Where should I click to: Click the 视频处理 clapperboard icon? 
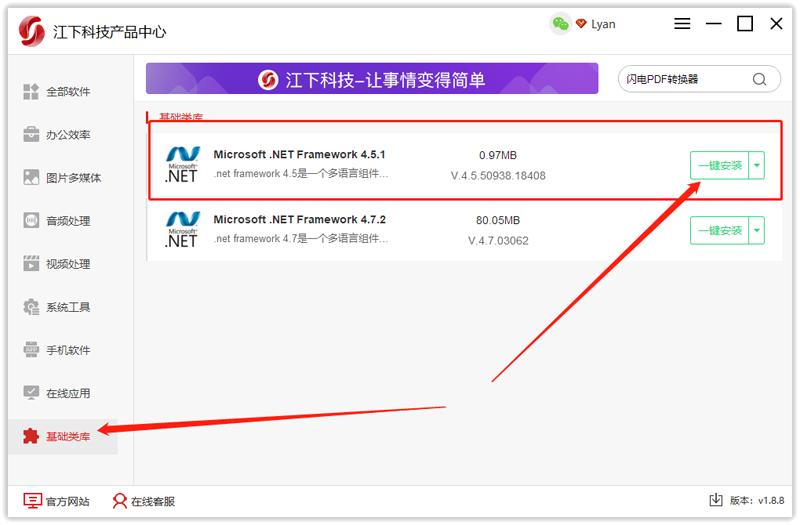31,264
